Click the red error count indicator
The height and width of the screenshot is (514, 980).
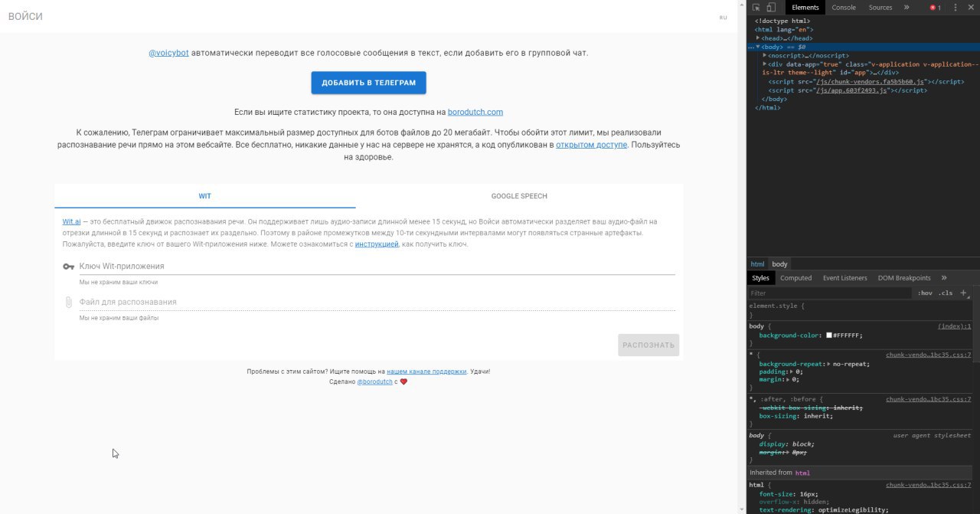pos(936,8)
